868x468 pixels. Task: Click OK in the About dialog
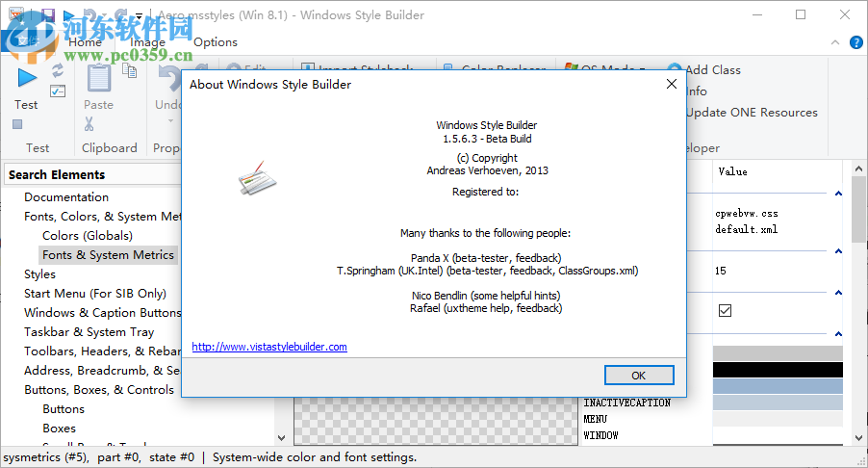(x=639, y=375)
